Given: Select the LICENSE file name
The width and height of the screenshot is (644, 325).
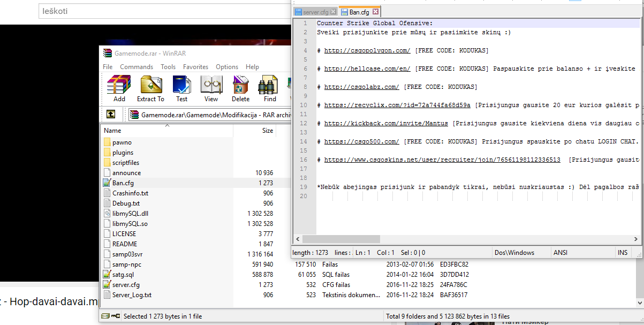Looking at the screenshot, I should tap(124, 234).
